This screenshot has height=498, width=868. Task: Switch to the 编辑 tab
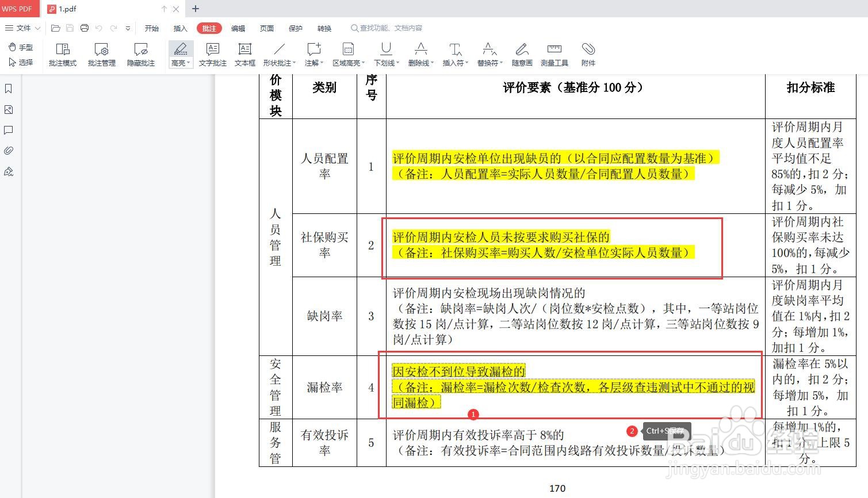[238, 28]
